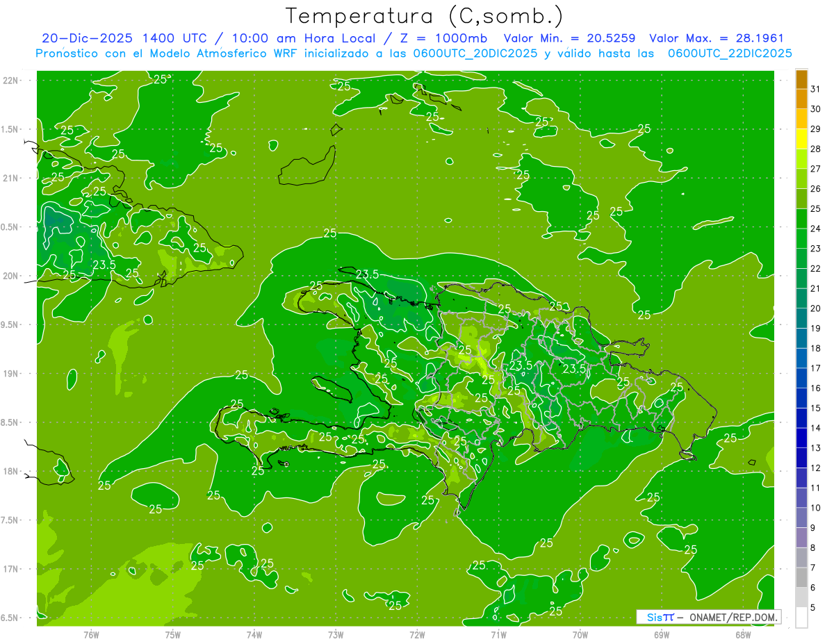Click the colorbar label "28"

pyautogui.click(x=816, y=149)
